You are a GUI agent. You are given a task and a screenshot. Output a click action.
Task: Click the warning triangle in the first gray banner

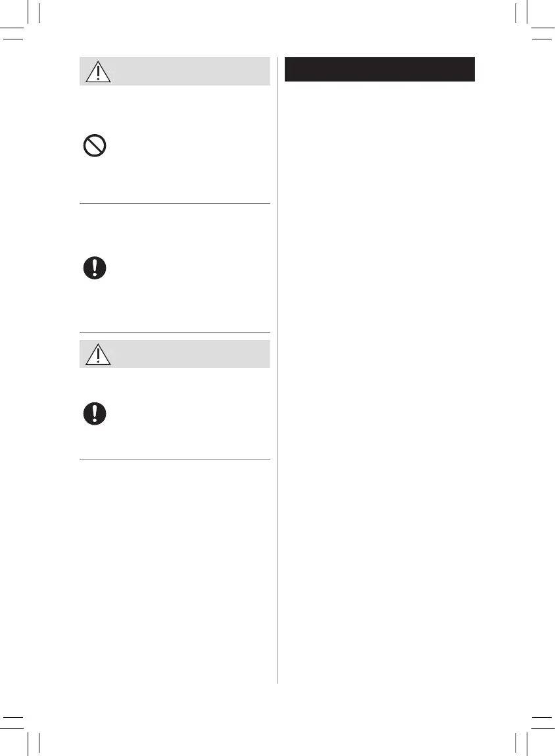[98, 71]
